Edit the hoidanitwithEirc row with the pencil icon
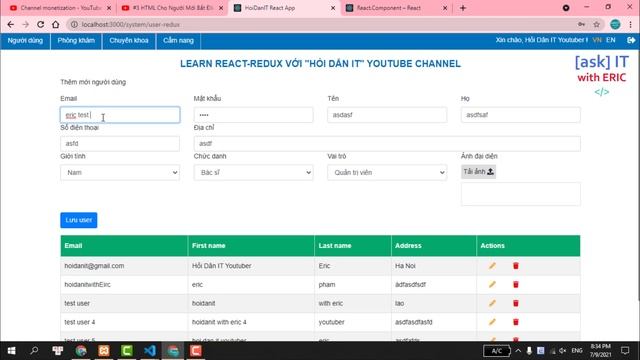The width and height of the screenshot is (640, 360). [492, 284]
